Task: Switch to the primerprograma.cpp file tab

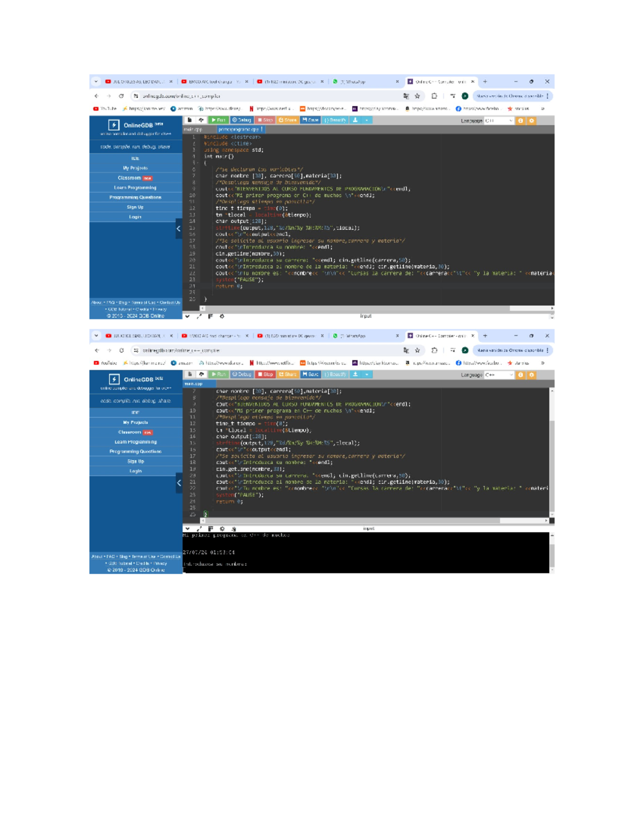Action: click(x=239, y=129)
